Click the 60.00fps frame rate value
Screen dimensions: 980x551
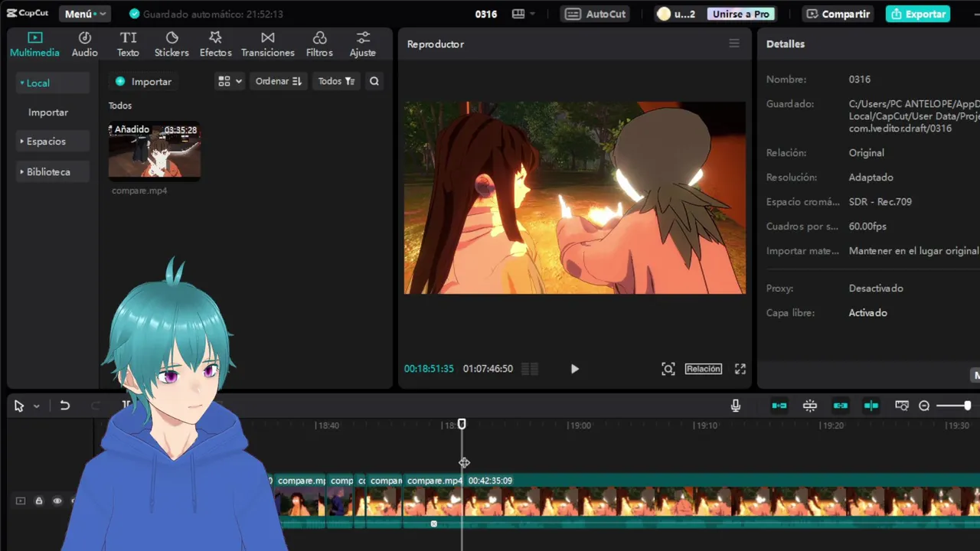pyautogui.click(x=867, y=227)
